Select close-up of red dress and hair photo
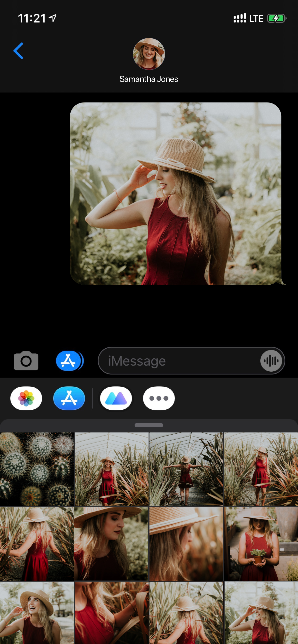 [111, 613]
